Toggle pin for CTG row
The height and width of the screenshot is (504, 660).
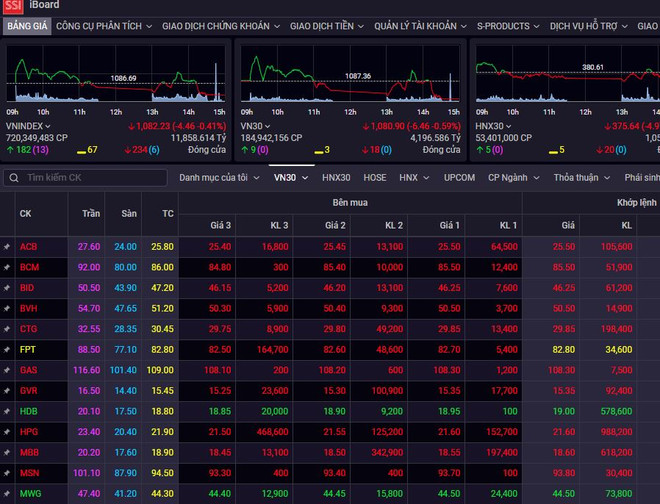click(x=6, y=329)
